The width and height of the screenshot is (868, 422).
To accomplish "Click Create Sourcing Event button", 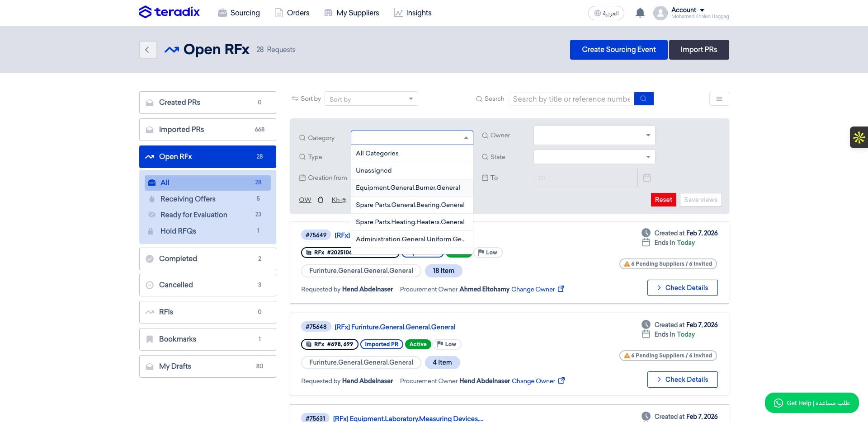I will click(618, 50).
